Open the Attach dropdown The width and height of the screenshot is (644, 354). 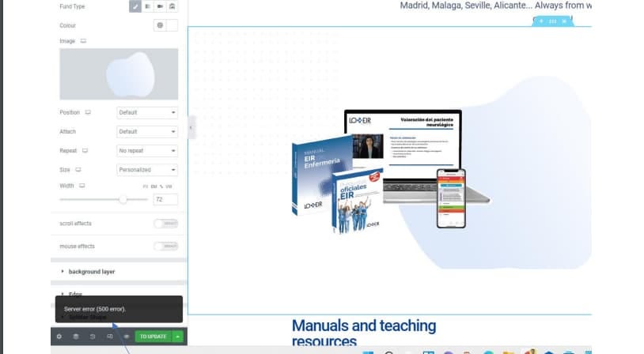147,132
